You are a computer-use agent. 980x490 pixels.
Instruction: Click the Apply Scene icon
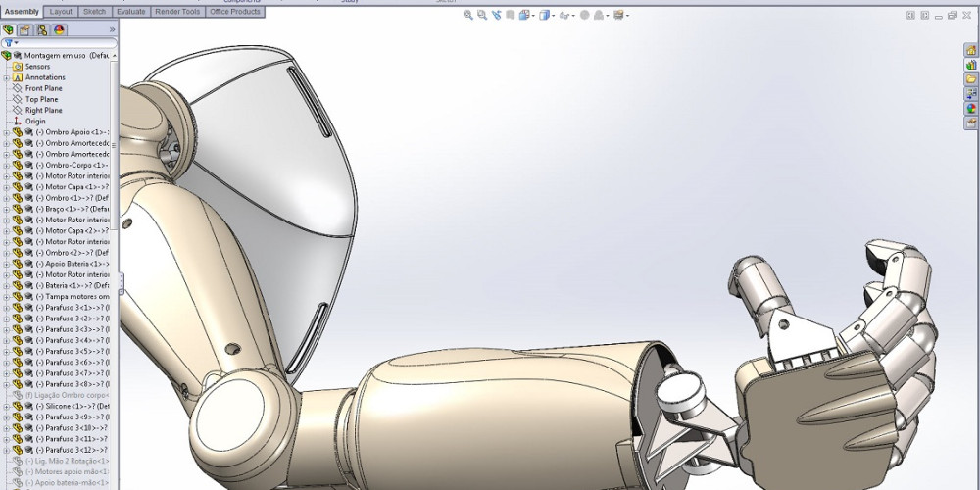(598, 15)
